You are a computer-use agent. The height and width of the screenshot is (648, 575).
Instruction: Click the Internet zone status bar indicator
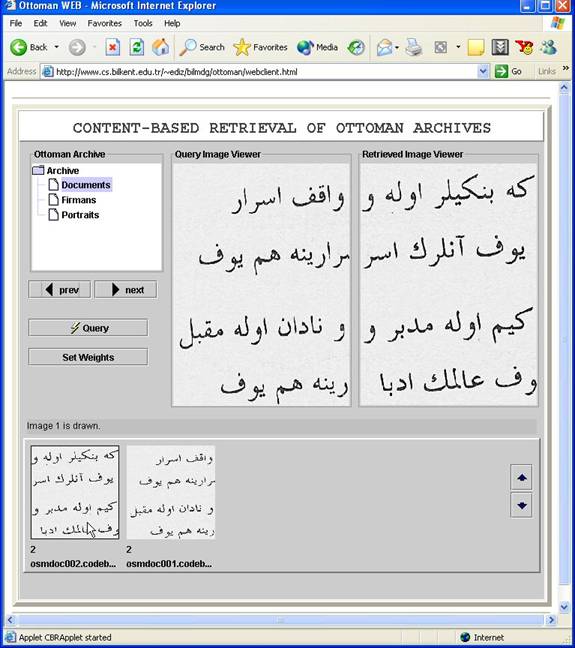pyautogui.click(x=482, y=637)
